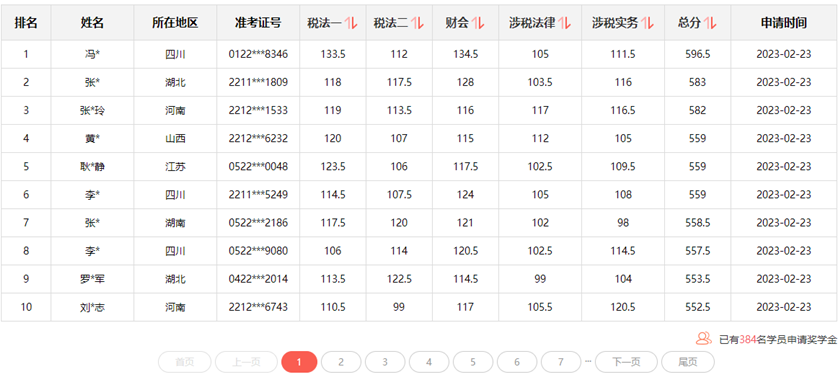Sort by 总分 using its arrow icon

click(710, 23)
